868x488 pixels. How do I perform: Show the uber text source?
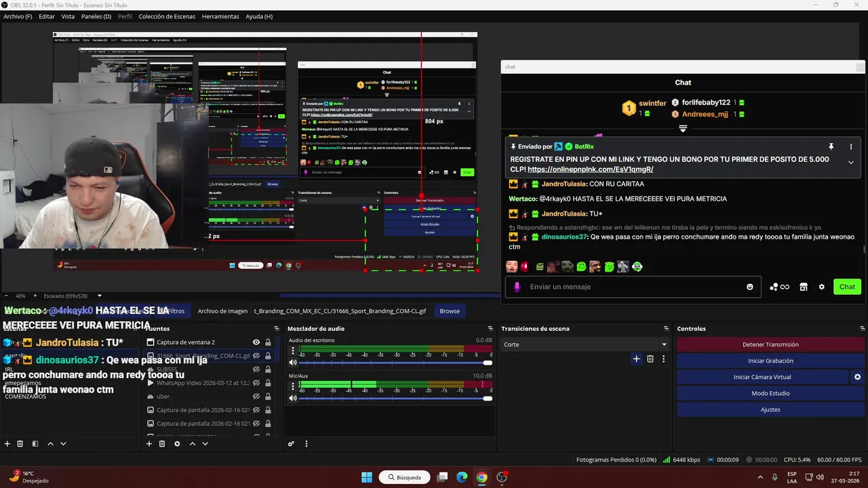point(256,396)
